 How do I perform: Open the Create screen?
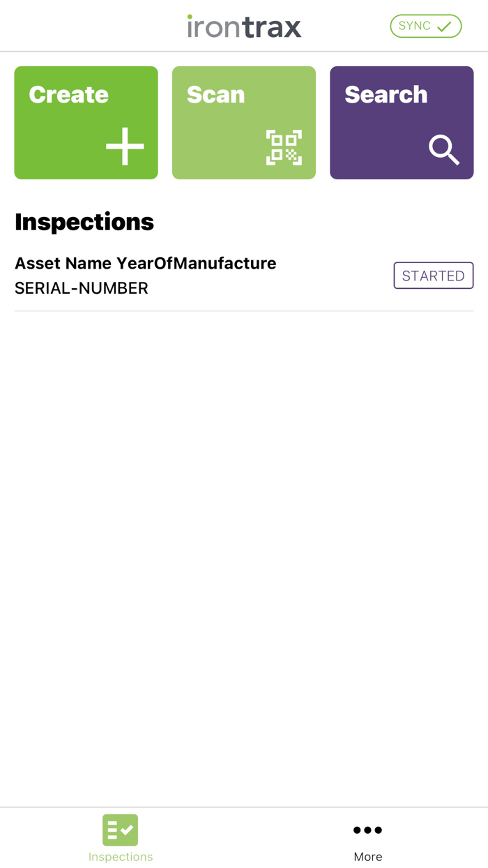[x=86, y=122]
